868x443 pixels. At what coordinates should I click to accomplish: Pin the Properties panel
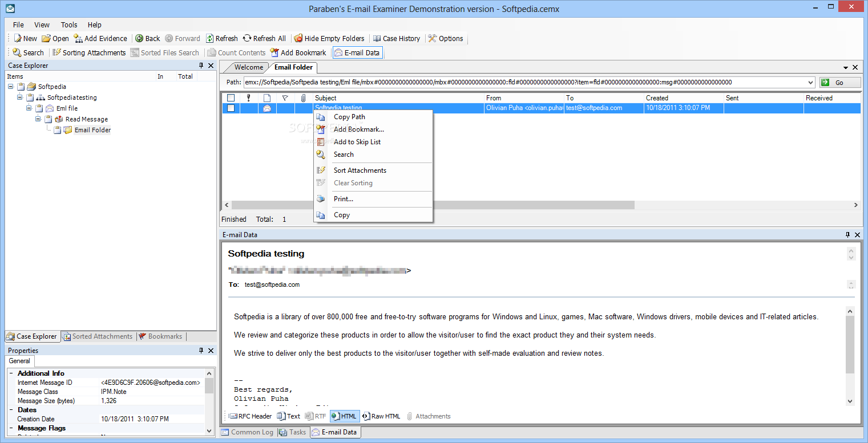[x=201, y=351]
